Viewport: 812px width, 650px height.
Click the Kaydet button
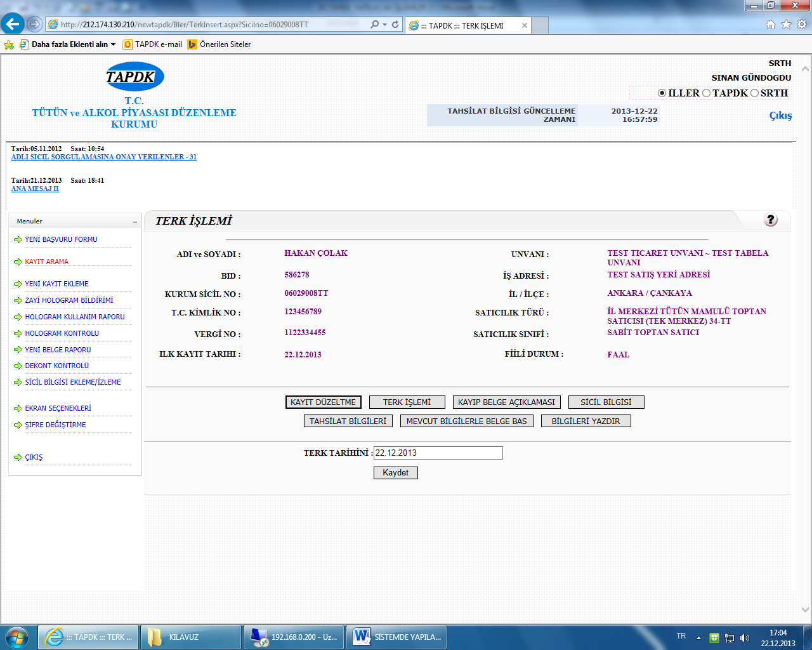click(396, 473)
